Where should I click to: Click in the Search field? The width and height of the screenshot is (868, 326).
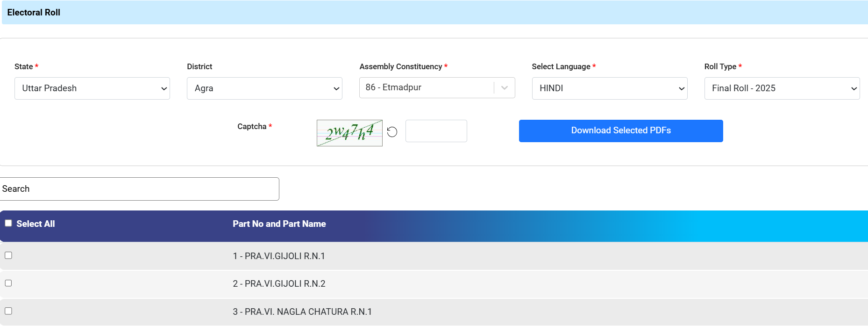(x=139, y=189)
